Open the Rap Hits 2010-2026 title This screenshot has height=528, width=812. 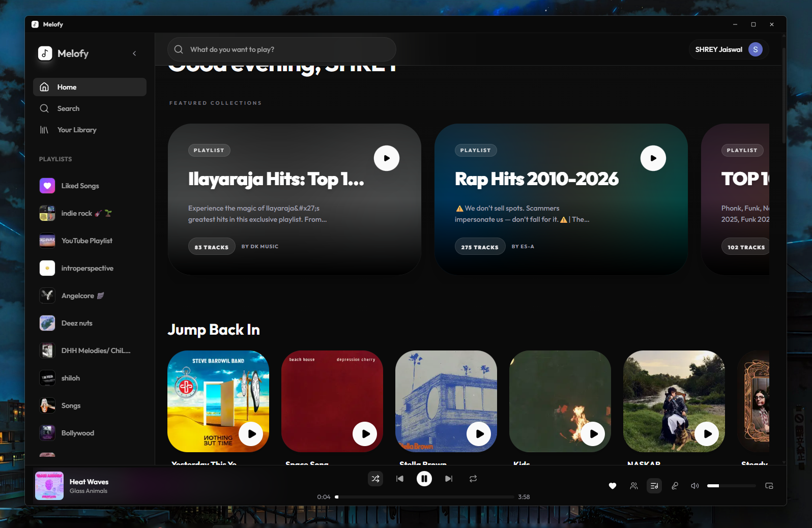click(x=537, y=179)
